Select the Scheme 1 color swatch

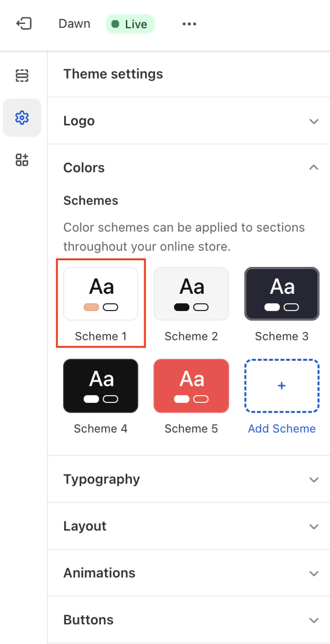(x=101, y=294)
